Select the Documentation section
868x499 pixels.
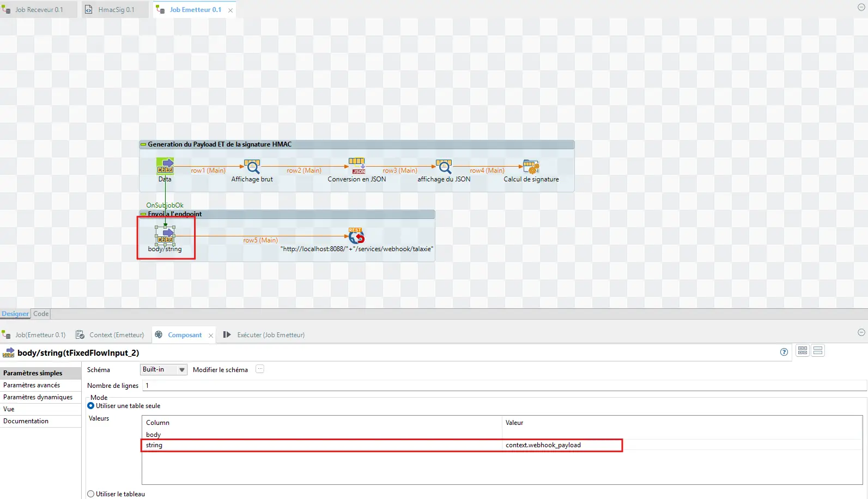coord(41,421)
